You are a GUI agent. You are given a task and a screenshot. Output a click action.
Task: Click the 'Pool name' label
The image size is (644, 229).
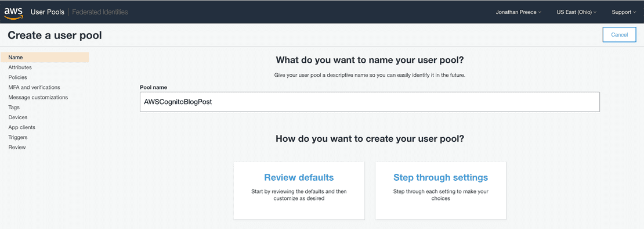tap(153, 87)
